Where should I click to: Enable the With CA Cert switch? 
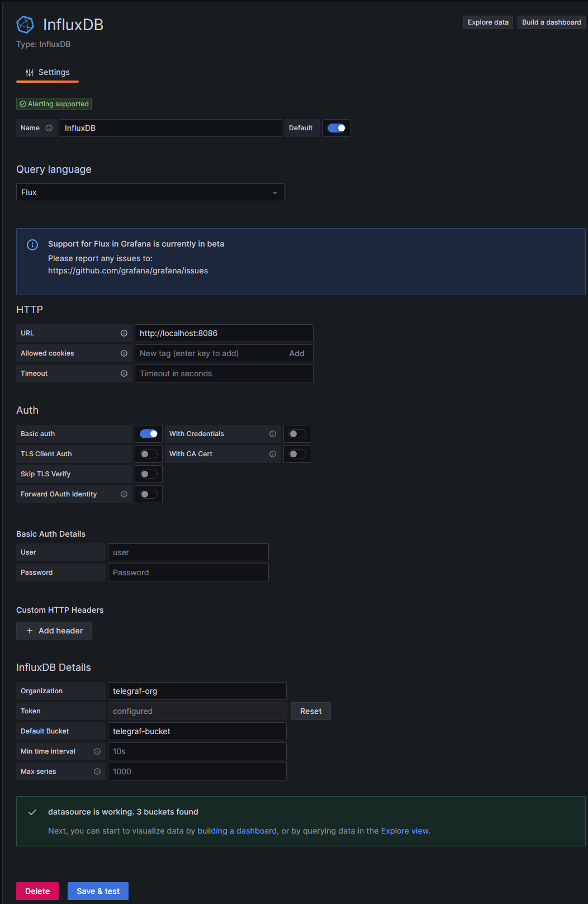(297, 454)
